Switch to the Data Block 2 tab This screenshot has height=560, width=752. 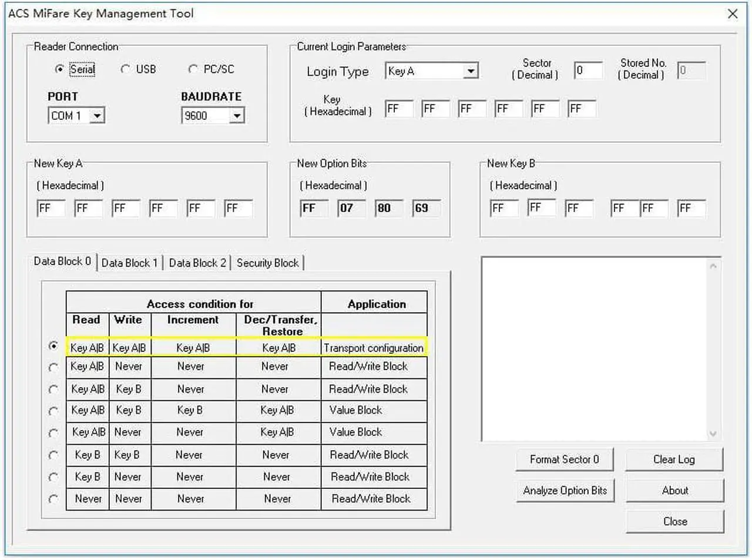[x=197, y=263]
